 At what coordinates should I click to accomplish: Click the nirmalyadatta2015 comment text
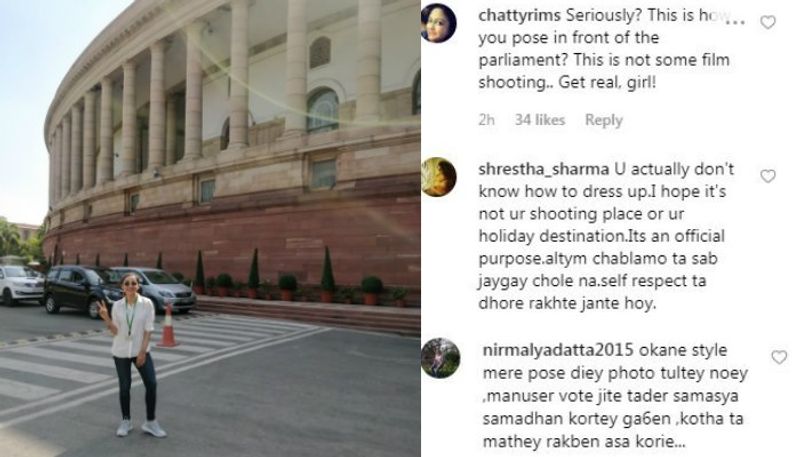[615, 396]
